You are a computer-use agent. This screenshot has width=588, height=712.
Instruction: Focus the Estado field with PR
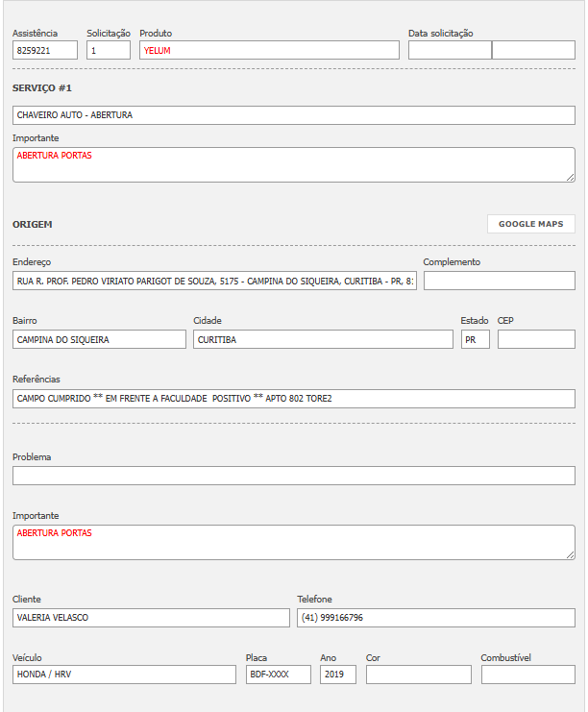coord(475,339)
